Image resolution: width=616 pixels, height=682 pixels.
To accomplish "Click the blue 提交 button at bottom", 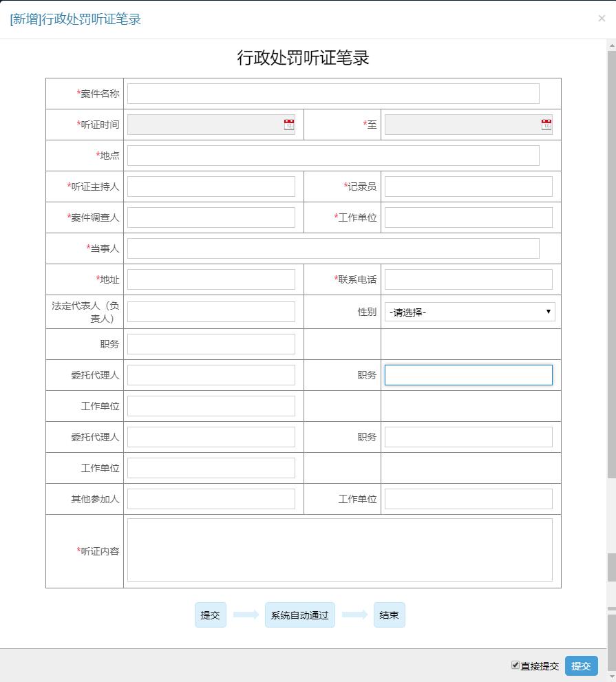I will 581,665.
